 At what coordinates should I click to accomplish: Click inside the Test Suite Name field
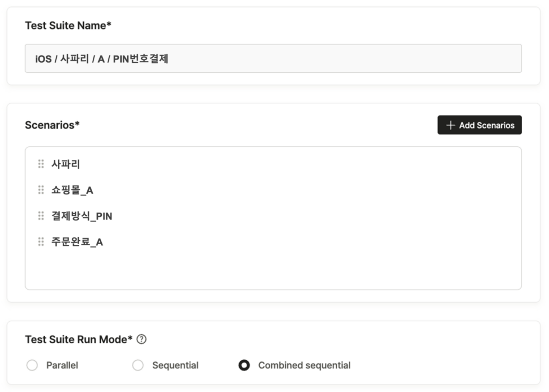tap(273, 58)
